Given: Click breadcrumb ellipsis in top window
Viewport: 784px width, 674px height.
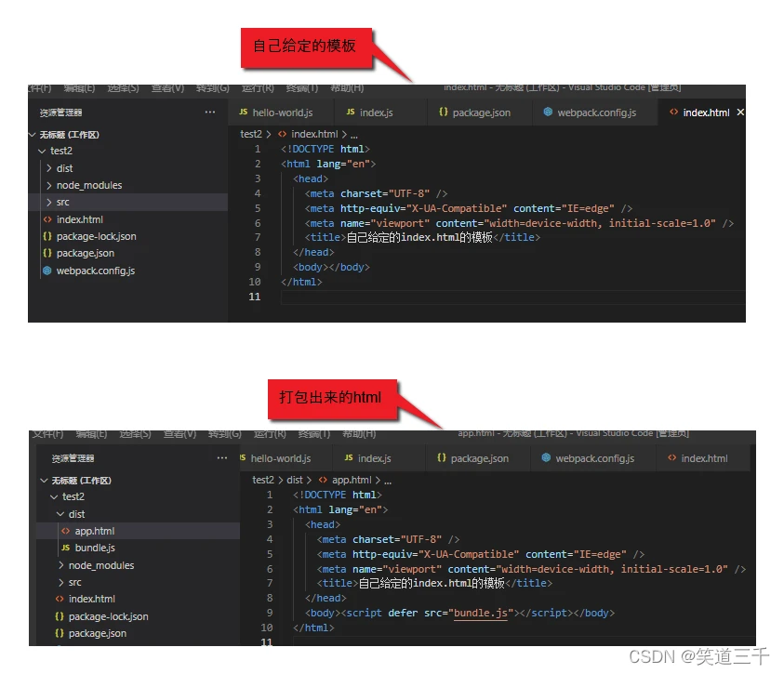Looking at the screenshot, I should click(354, 135).
